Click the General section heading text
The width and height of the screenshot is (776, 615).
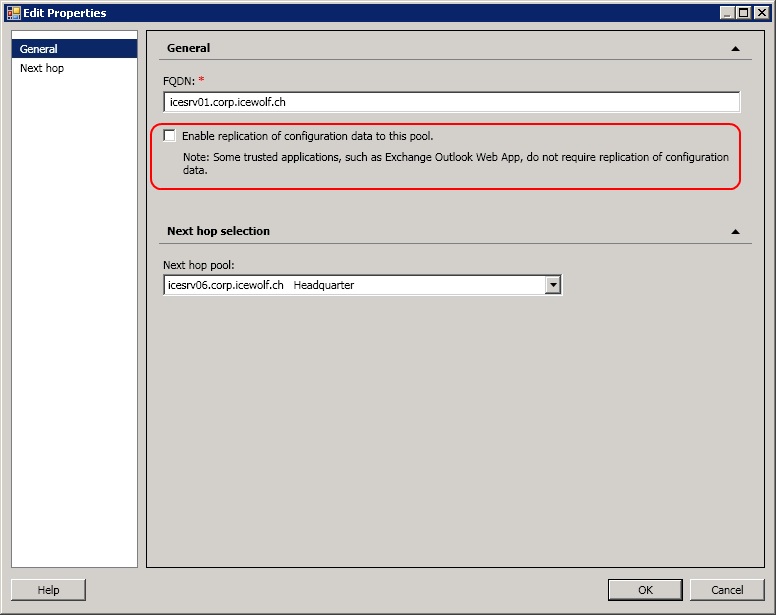coord(189,48)
